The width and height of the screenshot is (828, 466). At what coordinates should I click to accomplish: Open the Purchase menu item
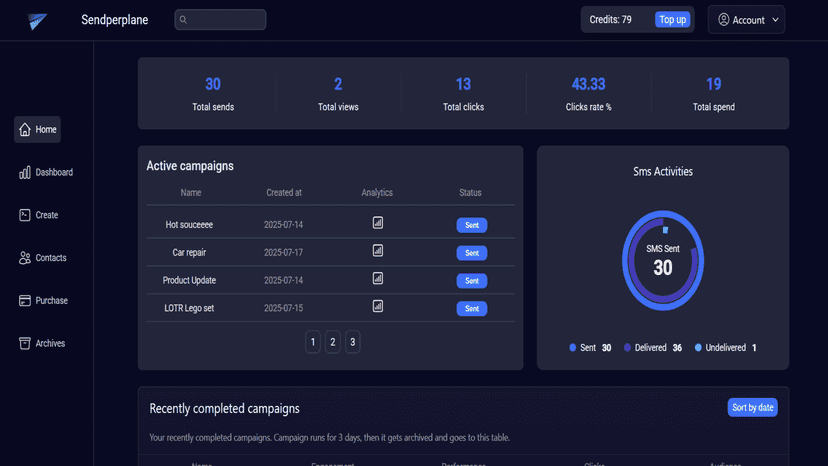point(43,301)
